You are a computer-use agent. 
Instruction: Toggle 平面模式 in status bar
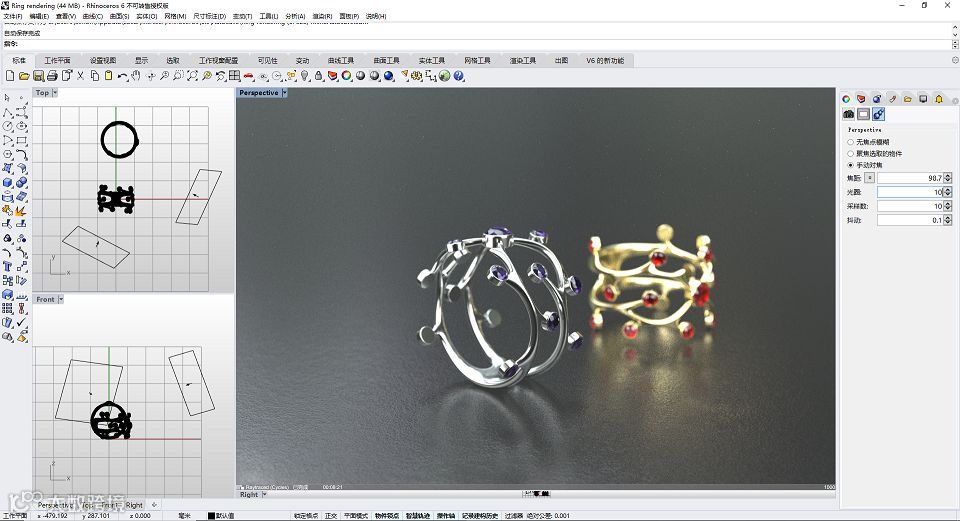click(x=356, y=516)
